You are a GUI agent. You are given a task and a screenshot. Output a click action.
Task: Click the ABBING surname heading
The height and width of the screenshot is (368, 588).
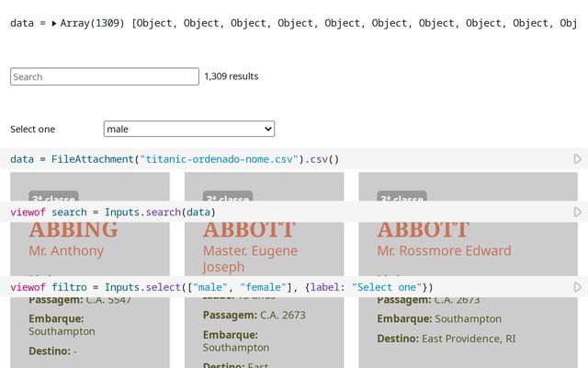point(73,230)
